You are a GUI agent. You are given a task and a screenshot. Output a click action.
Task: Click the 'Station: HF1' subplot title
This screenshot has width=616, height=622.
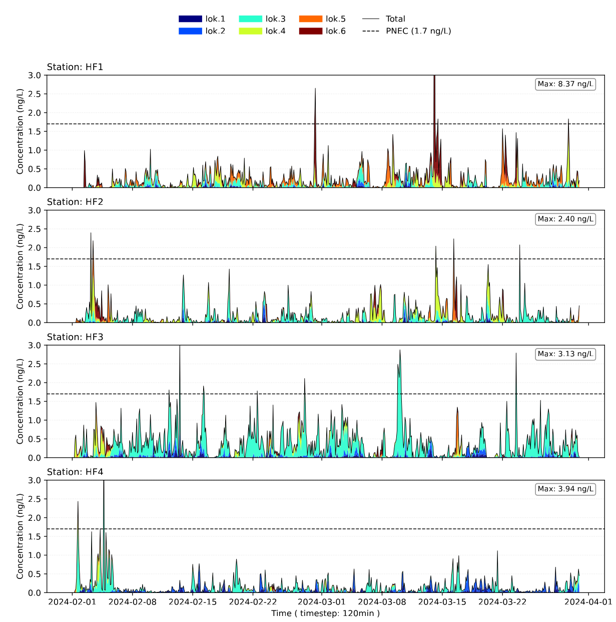(x=75, y=67)
